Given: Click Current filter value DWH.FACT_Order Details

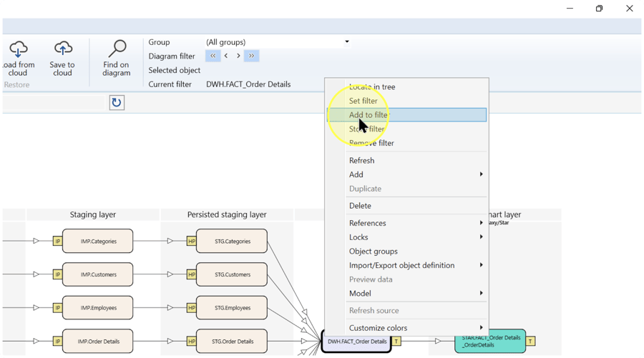Looking at the screenshot, I should [x=248, y=84].
